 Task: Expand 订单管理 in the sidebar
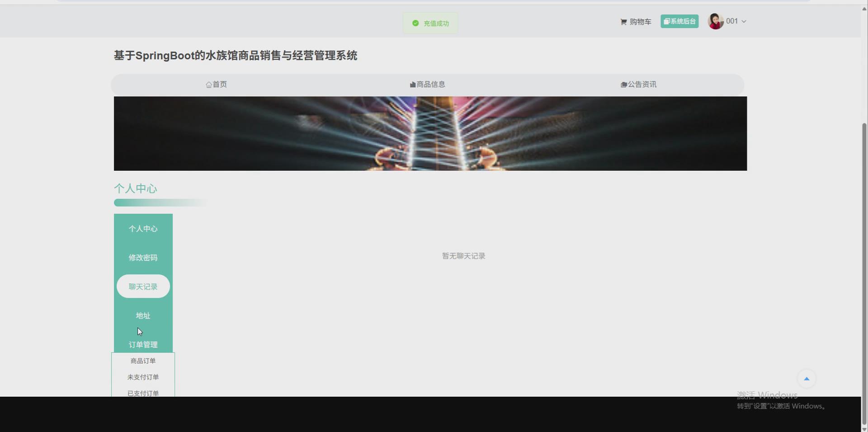(x=143, y=344)
